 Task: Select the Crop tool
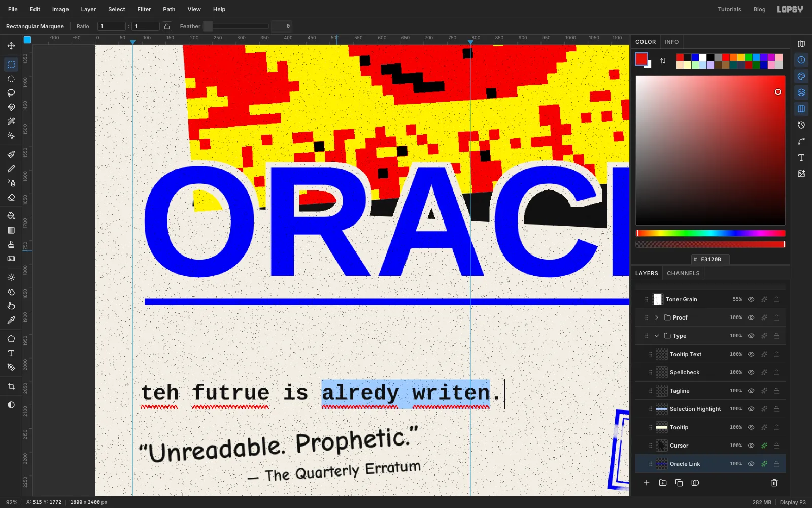[11, 386]
